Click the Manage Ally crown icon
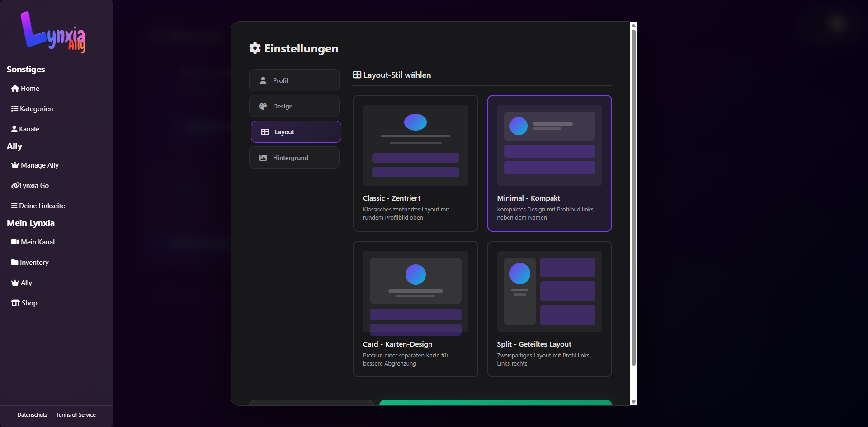This screenshot has height=427, width=868. 15,165
